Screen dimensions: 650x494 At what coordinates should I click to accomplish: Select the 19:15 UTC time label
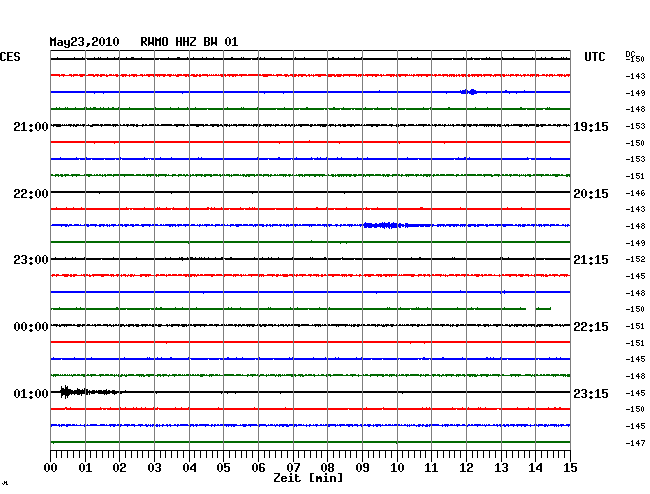tap(591, 127)
